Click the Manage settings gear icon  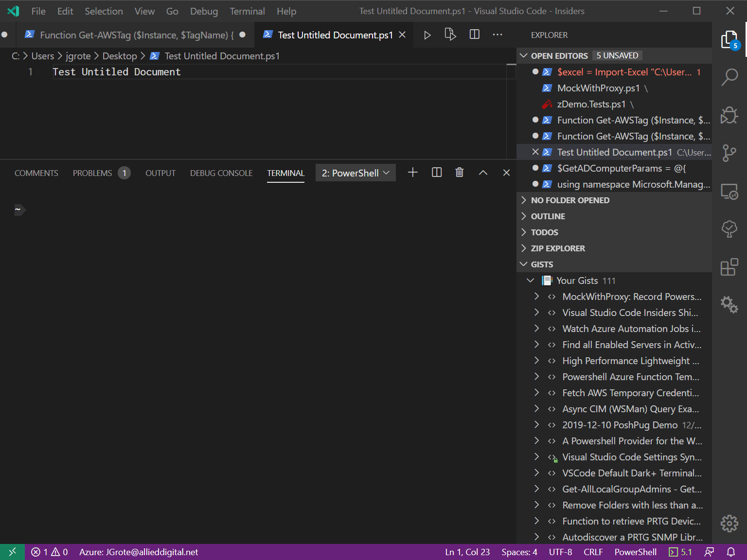pos(729,524)
